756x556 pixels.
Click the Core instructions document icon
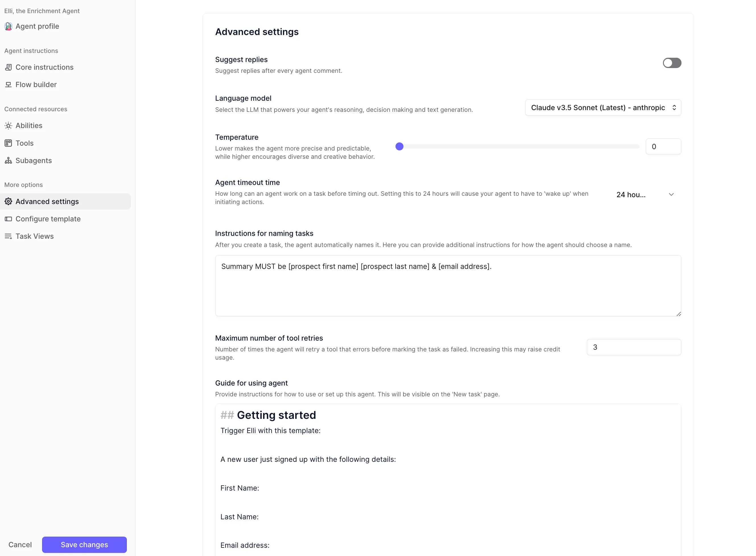tap(9, 67)
